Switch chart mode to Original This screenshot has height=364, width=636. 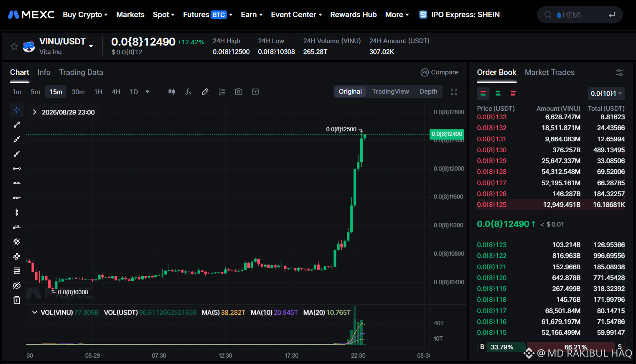[350, 92]
